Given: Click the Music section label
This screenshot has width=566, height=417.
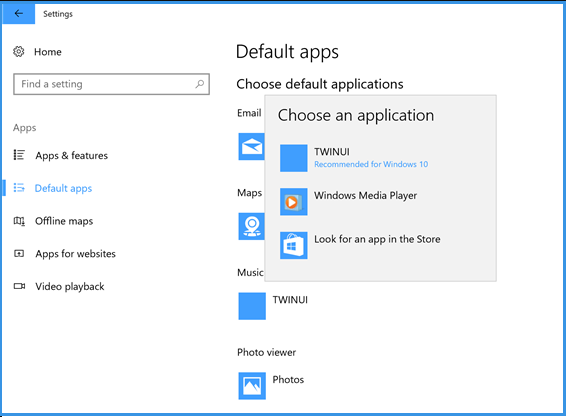Looking at the screenshot, I should tap(250, 273).
